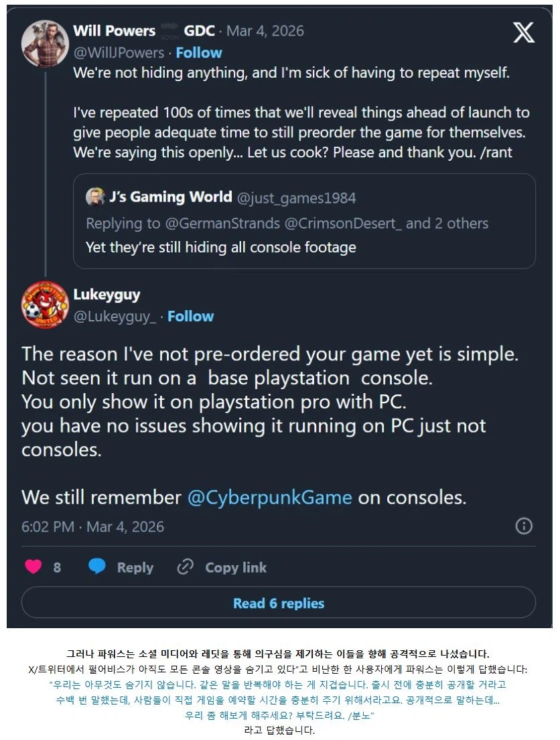The image size is (560, 740).
Task: Click the Lukeyguy display name
Action: tap(107, 295)
